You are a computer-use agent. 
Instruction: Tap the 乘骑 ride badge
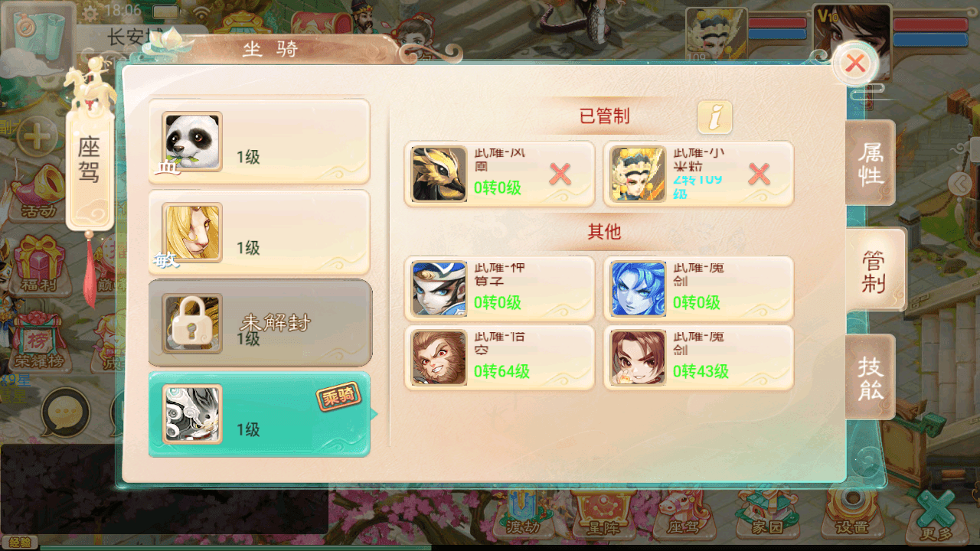(x=339, y=398)
